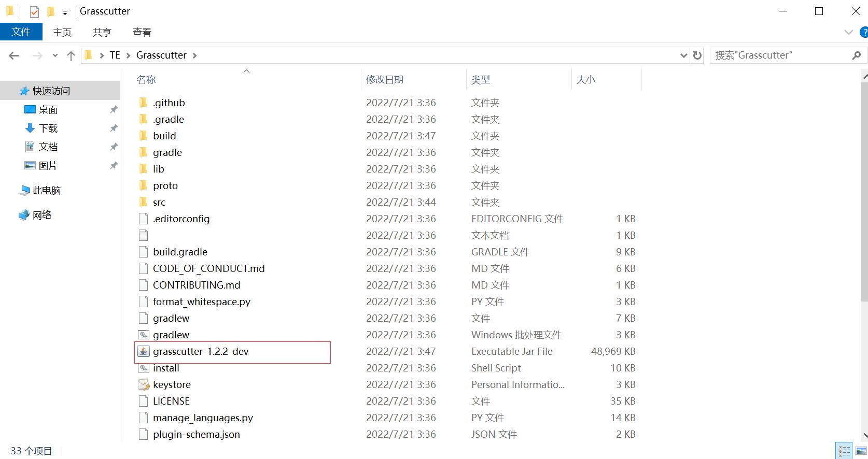Select the .gradle folder

(x=169, y=119)
